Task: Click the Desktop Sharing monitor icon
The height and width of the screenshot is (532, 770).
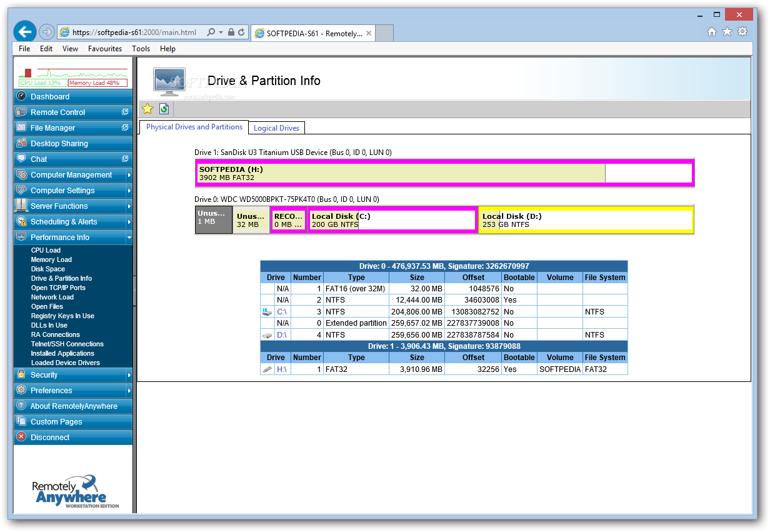Action: pyautogui.click(x=21, y=143)
